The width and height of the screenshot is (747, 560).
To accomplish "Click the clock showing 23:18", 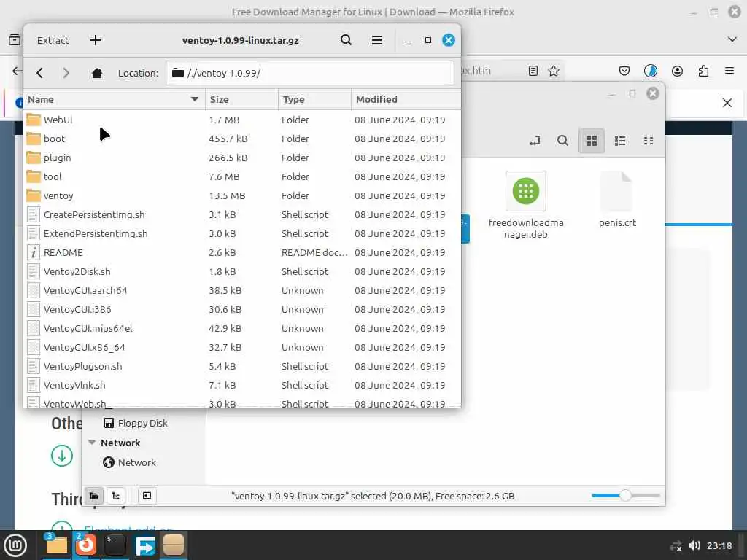I will click(719, 545).
